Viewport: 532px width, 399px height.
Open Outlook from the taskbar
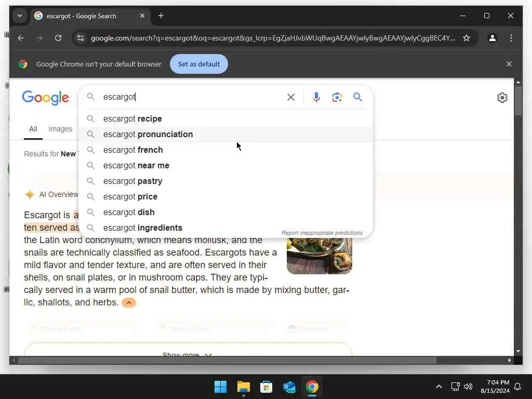coord(289,387)
